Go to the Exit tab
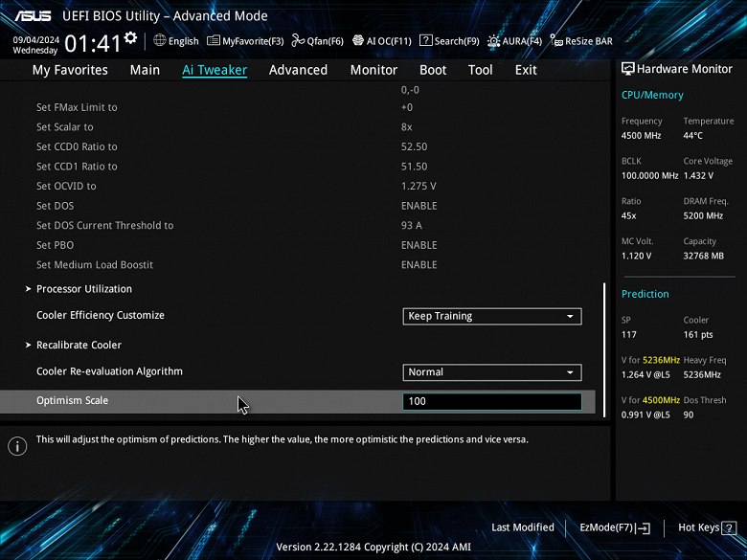Viewport: 747px width, 560px height. [x=526, y=70]
